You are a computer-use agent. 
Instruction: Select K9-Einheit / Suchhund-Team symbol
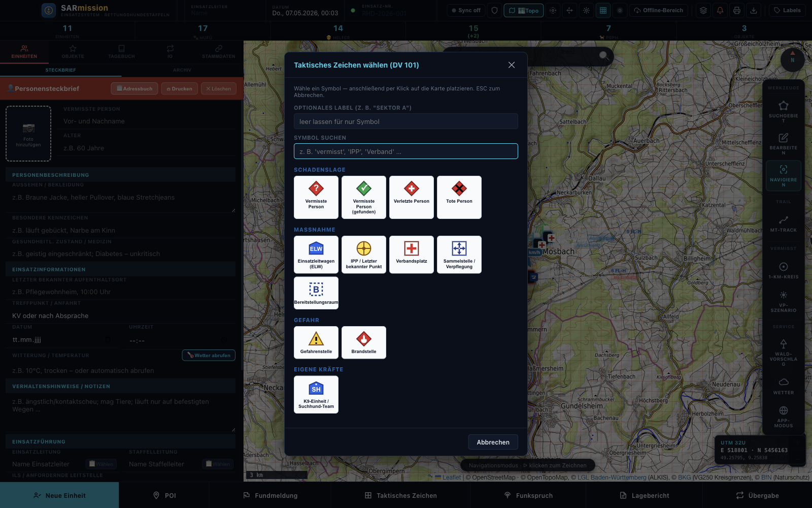click(316, 395)
